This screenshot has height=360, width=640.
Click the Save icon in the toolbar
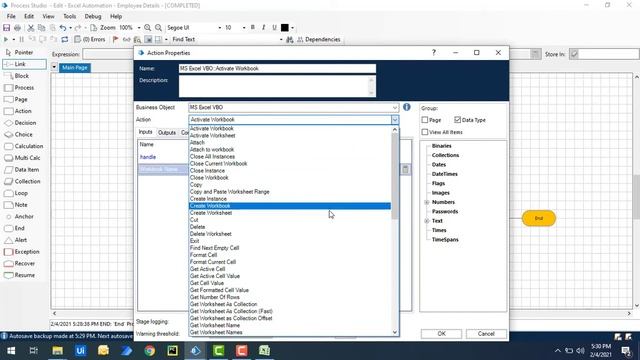7,28
